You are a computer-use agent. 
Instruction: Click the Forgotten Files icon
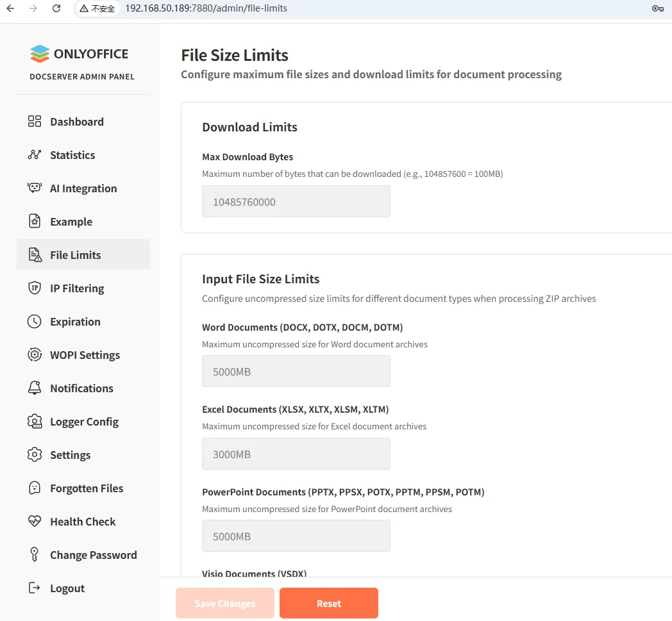[x=35, y=488]
